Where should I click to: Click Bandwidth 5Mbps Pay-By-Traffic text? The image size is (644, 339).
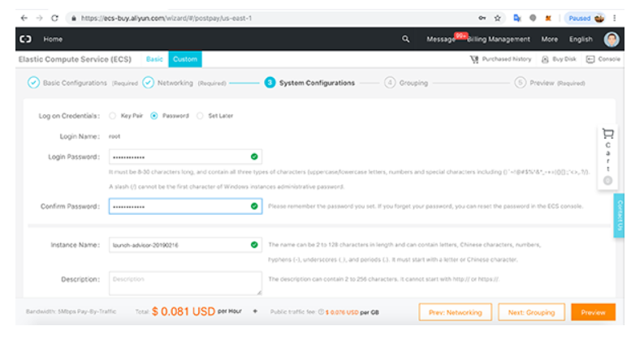pos(71,311)
